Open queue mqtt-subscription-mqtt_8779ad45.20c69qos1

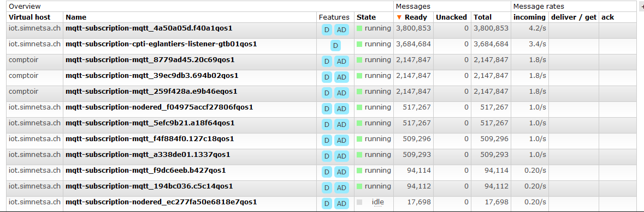tap(150, 60)
